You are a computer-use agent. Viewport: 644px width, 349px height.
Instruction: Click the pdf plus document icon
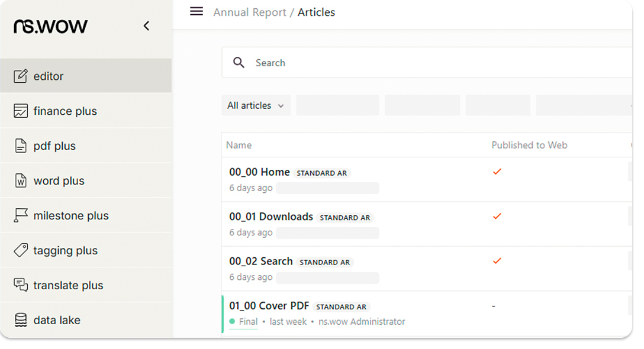click(21, 146)
